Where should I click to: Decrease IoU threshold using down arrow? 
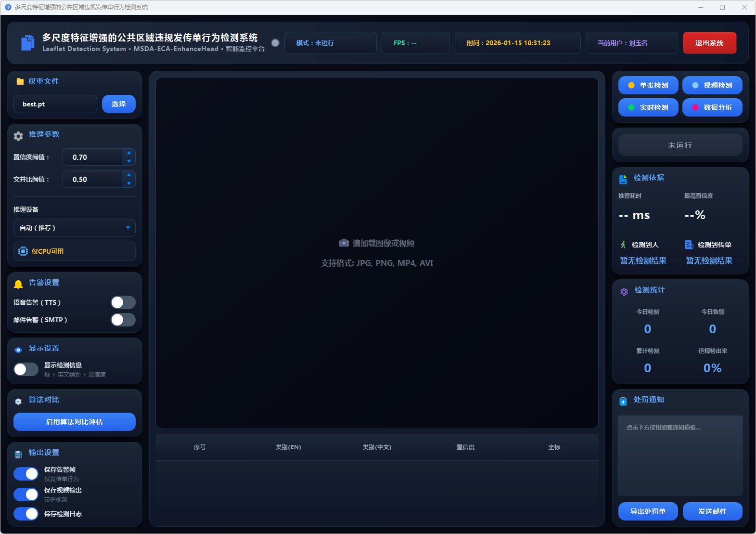point(128,183)
